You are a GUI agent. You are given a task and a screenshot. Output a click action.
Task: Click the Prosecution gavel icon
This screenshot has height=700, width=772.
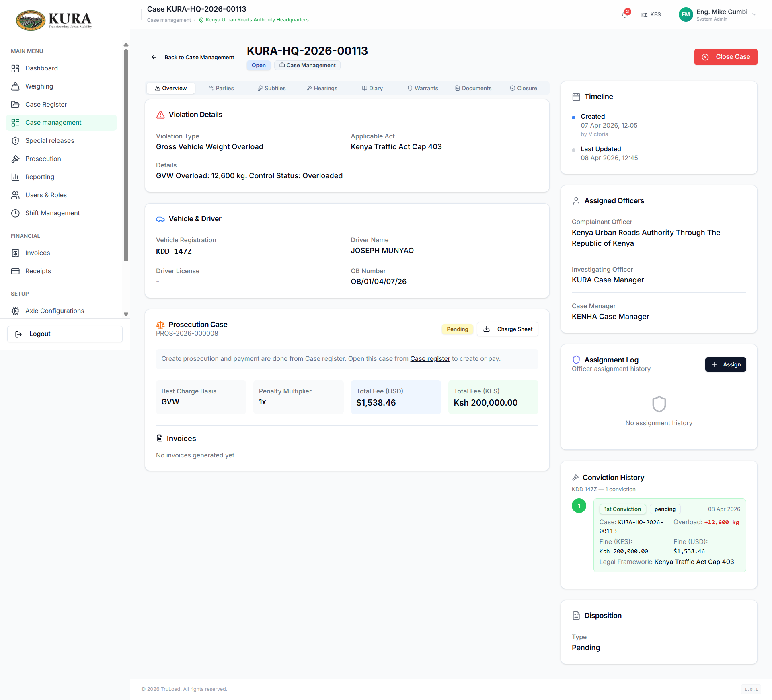click(15, 159)
